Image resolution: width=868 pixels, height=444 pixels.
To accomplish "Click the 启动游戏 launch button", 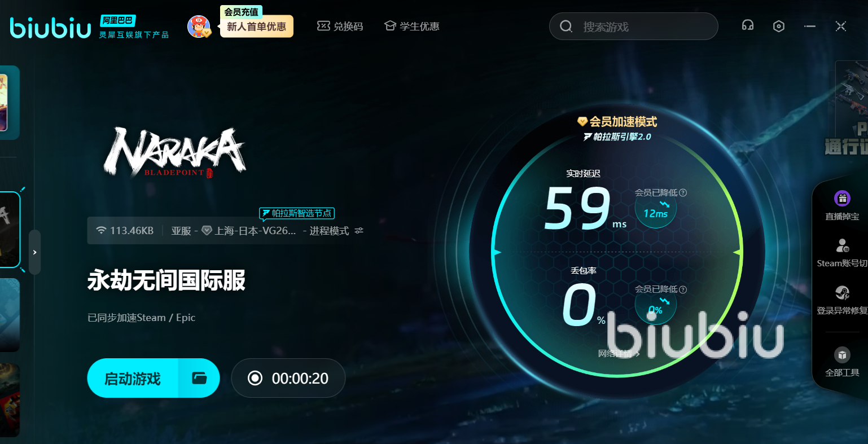I will tap(133, 378).
